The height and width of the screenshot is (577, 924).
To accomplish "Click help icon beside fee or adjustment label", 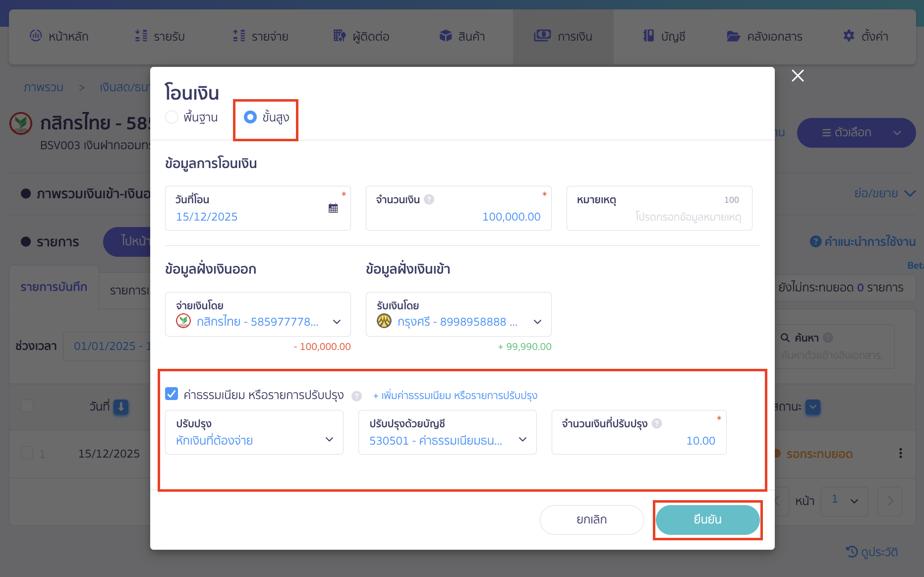I will tap(356, 396).
